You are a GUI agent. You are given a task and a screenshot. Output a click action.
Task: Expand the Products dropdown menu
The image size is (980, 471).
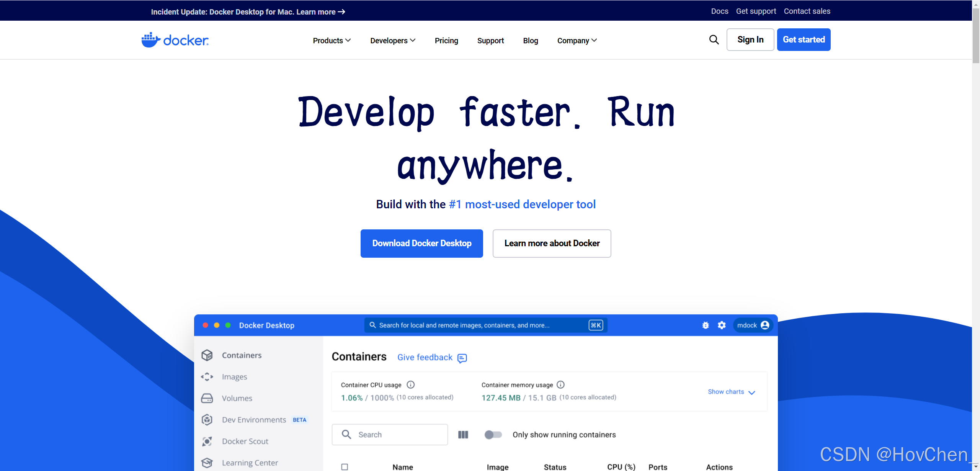tap(332, 41)
